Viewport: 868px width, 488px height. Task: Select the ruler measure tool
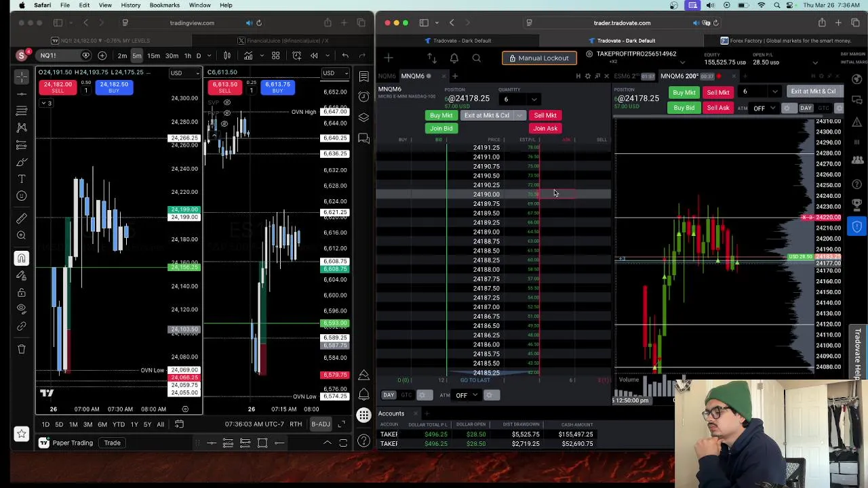tap(22, 218)
